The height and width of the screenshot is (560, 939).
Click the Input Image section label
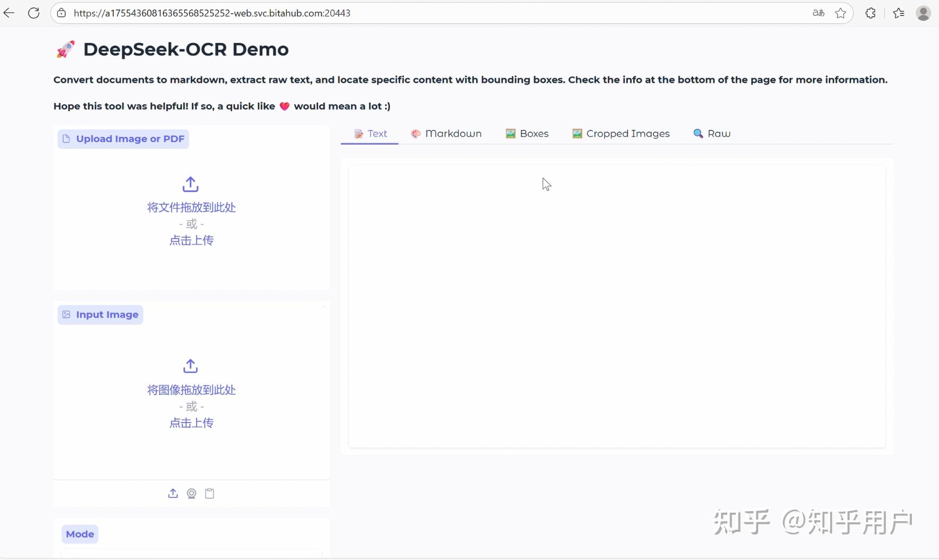pos(100,314)
